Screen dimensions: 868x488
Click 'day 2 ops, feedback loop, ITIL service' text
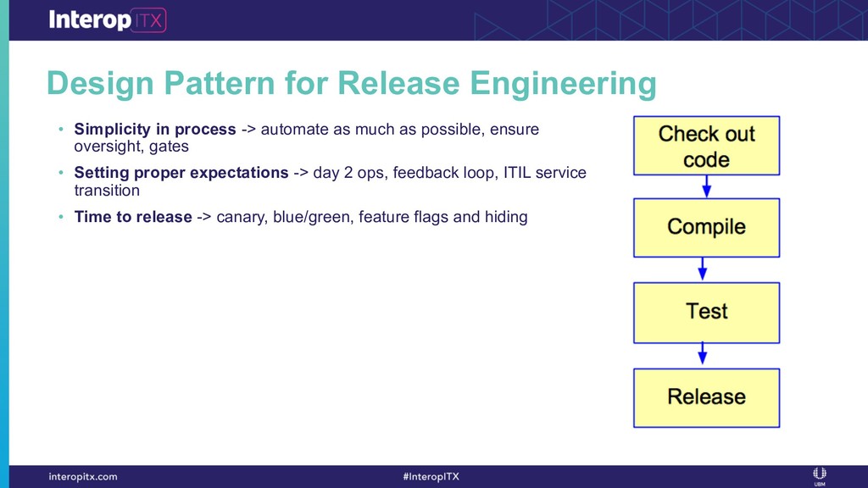click(449, 173)
